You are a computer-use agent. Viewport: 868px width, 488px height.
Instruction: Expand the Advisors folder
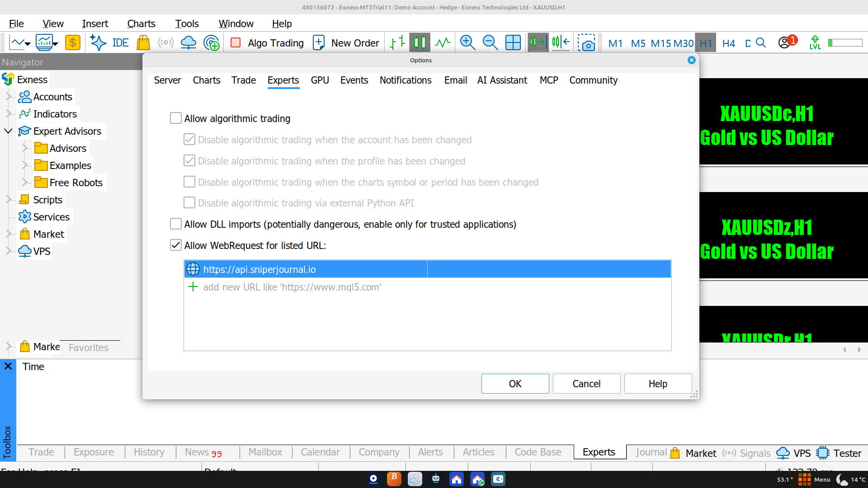coord(25,148)
